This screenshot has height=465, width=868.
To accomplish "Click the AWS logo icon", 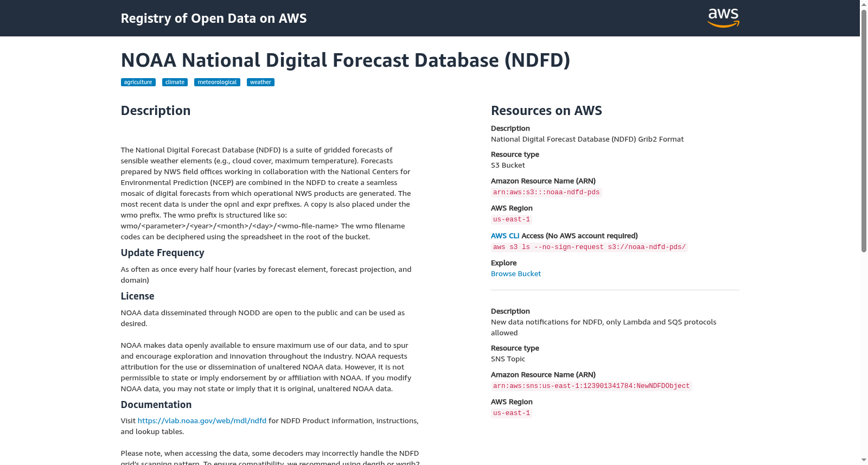I will 723,18.
